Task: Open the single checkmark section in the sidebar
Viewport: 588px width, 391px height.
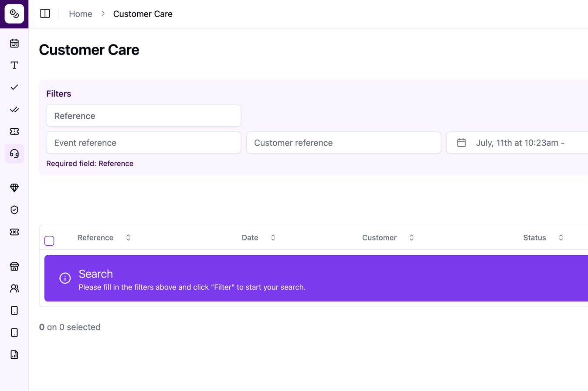Action: [x=14, y=87]
